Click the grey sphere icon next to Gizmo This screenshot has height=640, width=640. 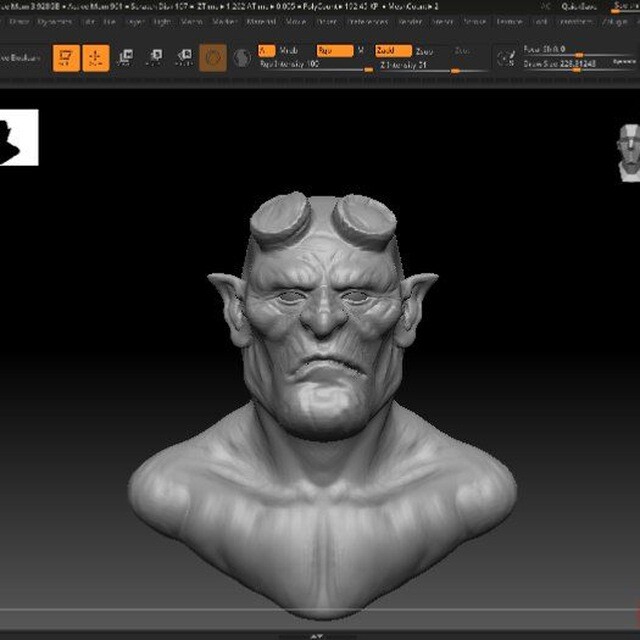pyautogui.click(x=242, y=58)
